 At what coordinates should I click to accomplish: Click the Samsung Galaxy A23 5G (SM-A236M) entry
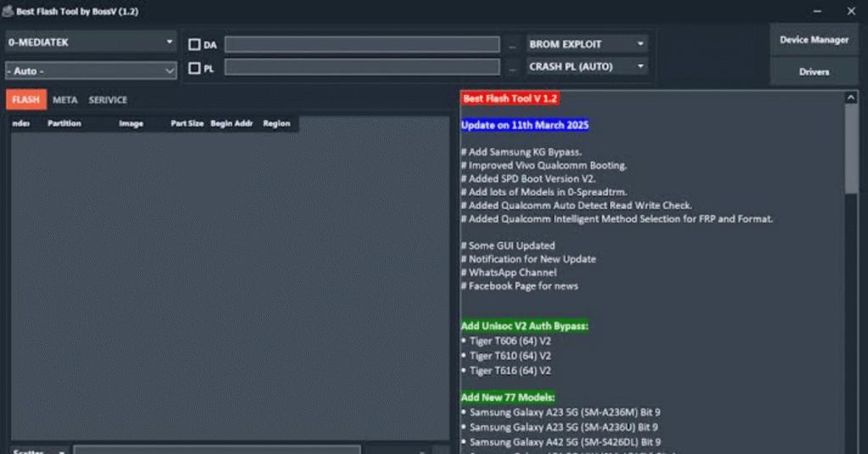point(561,412)
